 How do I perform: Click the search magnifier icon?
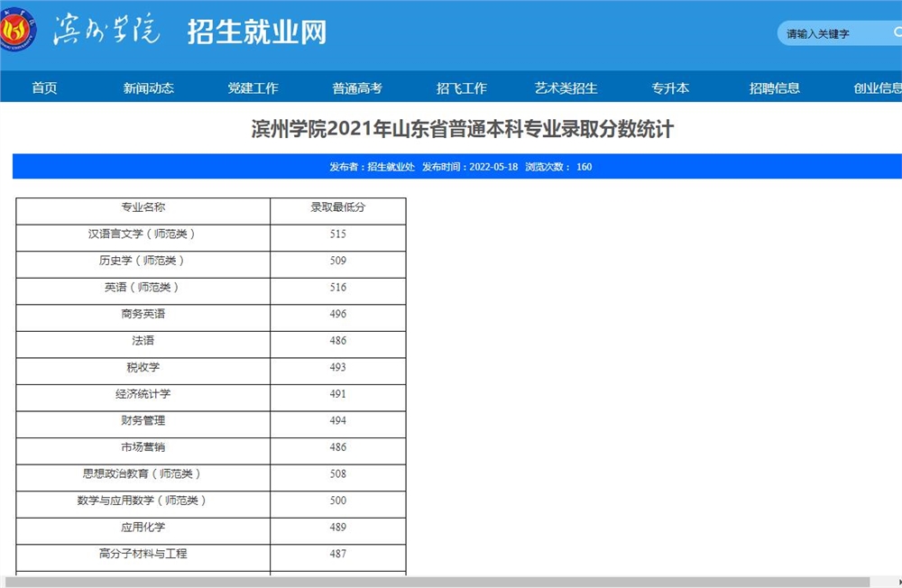[897, 32]
